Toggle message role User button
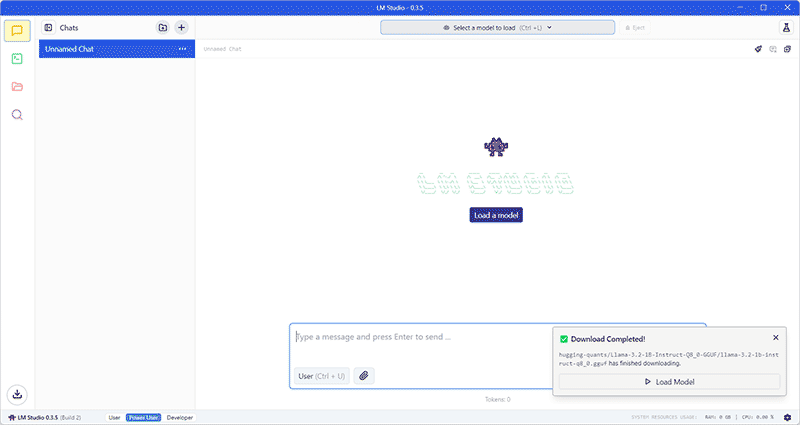This screenshot has width=800, height=425. (322, 376)
